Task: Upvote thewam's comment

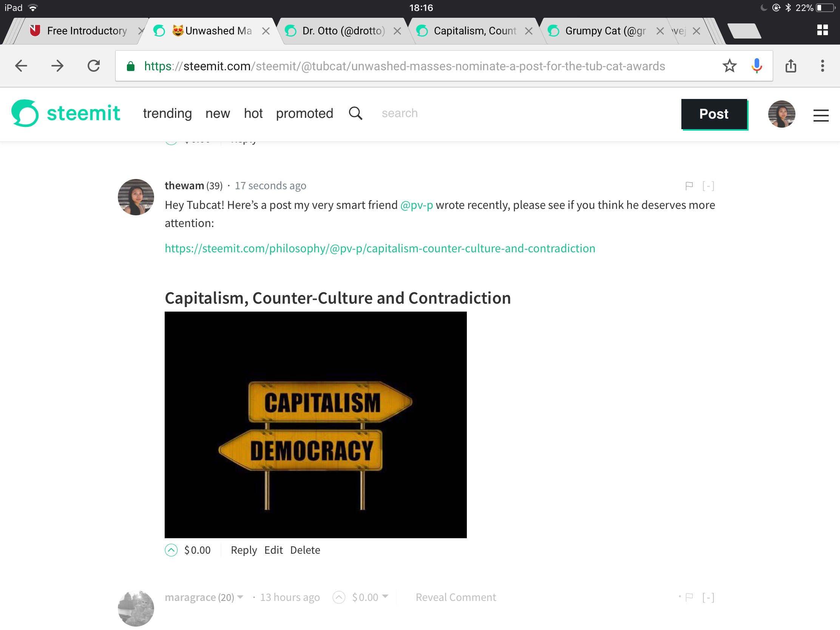Action: (171, 550)
